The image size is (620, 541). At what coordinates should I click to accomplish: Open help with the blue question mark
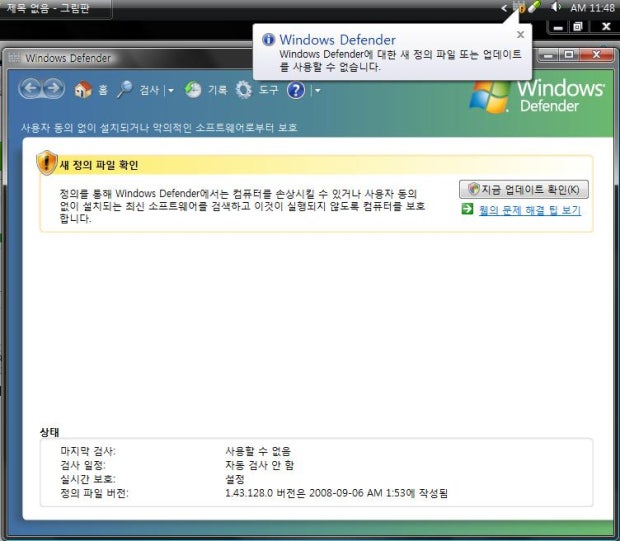[296, 90]
